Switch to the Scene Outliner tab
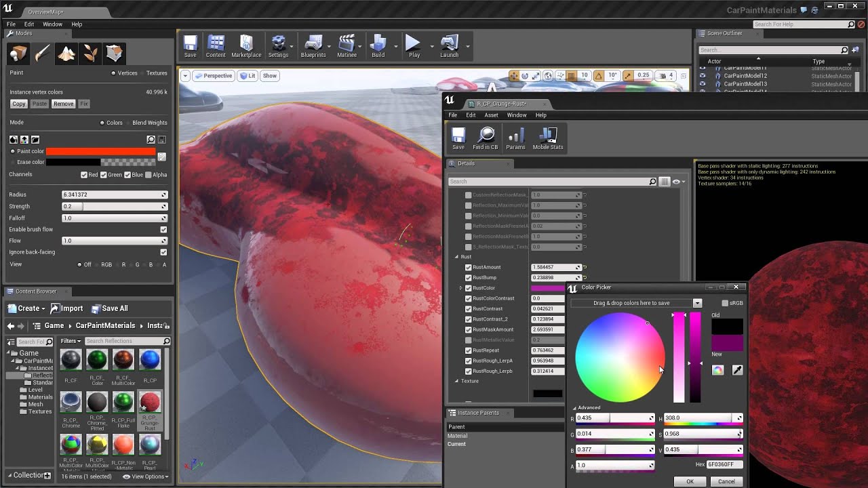868x488 pixels. [x=724, y=33]
